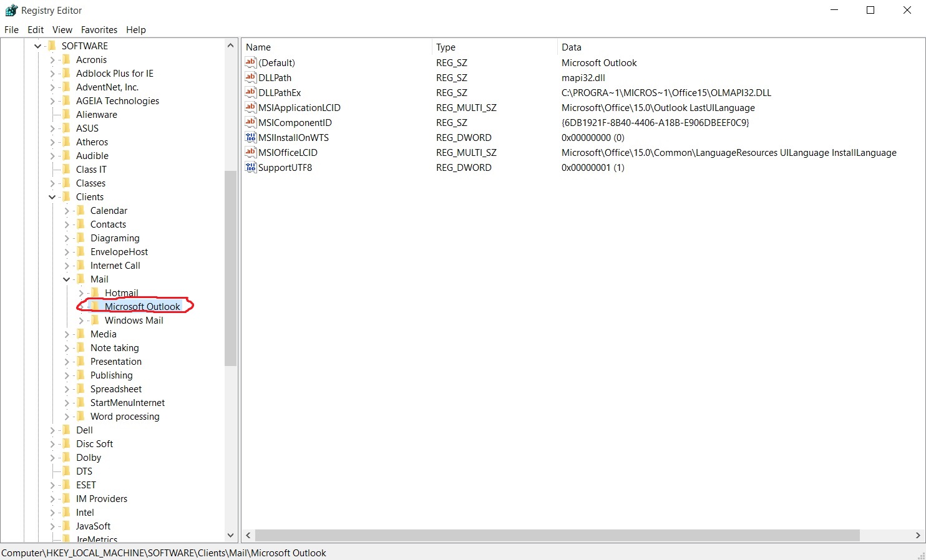Expand the Windows Mail key
The width and height of the screenshot is (926, 560).
tap(81, 321)
